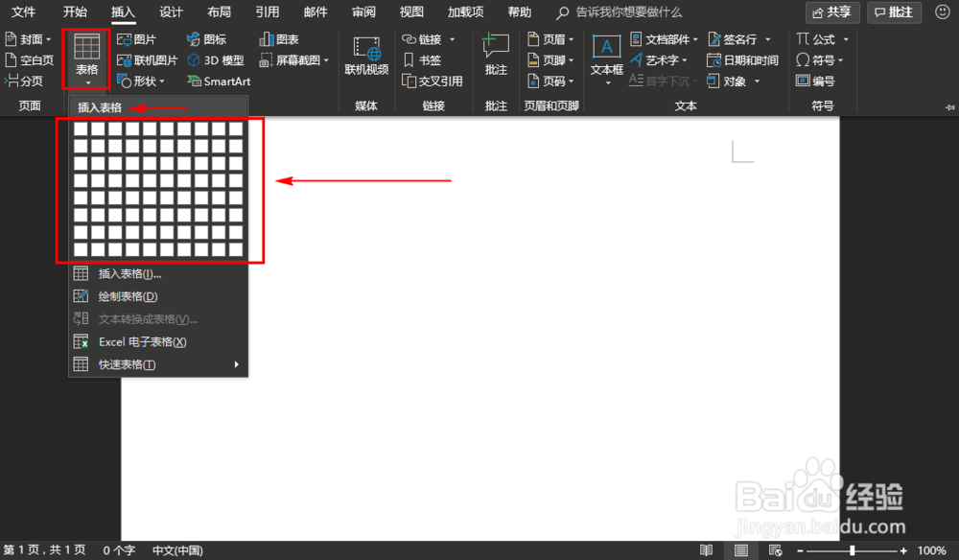Screen dimensions: 959x560
Task: Open the 表格 table dropdown button
Action: [x=86, y=59]
